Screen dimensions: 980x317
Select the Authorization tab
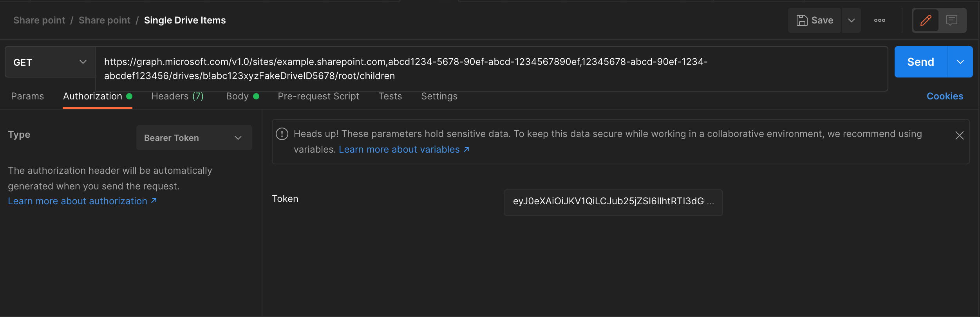pyautogui.click(x=98, y=96)
